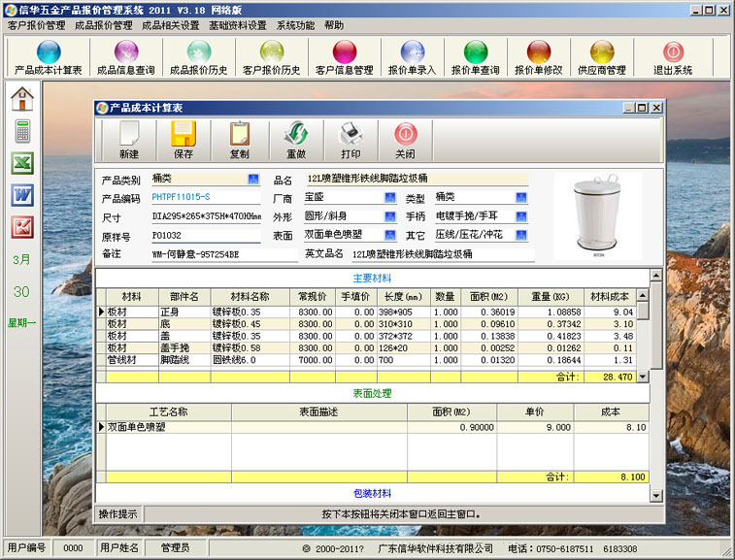This screenshot has height=560, width=735.
Task: Open 产品类别 dropdown button
Action: click(x=253, y=179)
